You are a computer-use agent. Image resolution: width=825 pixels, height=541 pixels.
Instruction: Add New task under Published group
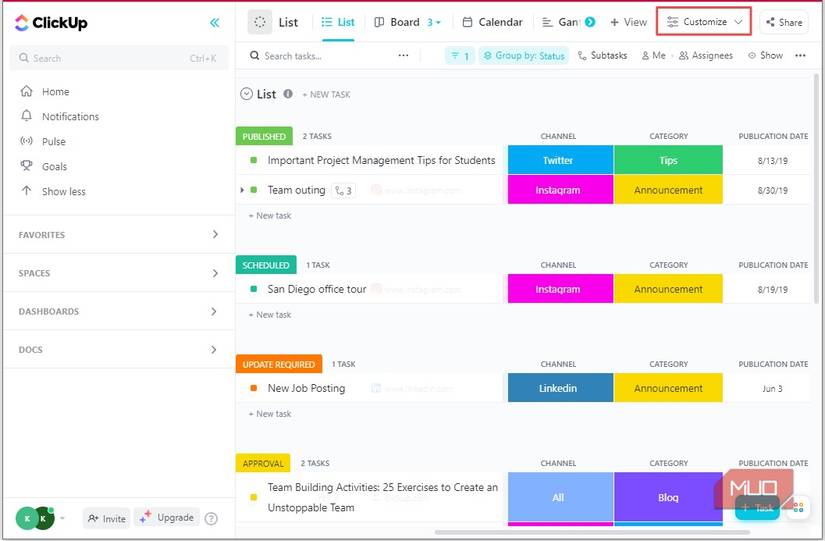(270, 216)
